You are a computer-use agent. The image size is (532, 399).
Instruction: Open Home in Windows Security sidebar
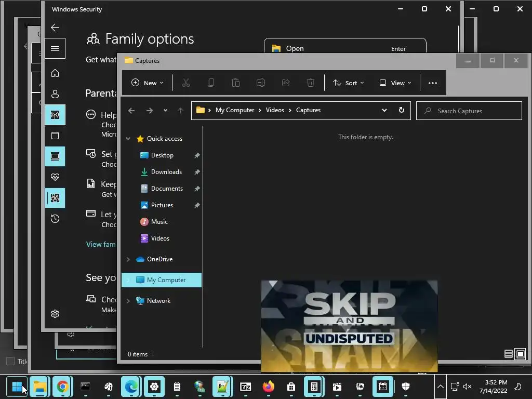(x=55, y=73)
